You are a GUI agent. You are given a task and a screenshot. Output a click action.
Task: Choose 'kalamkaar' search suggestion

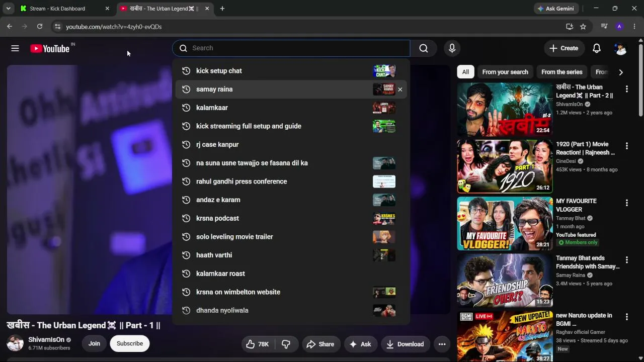click(x=291, y=108)
